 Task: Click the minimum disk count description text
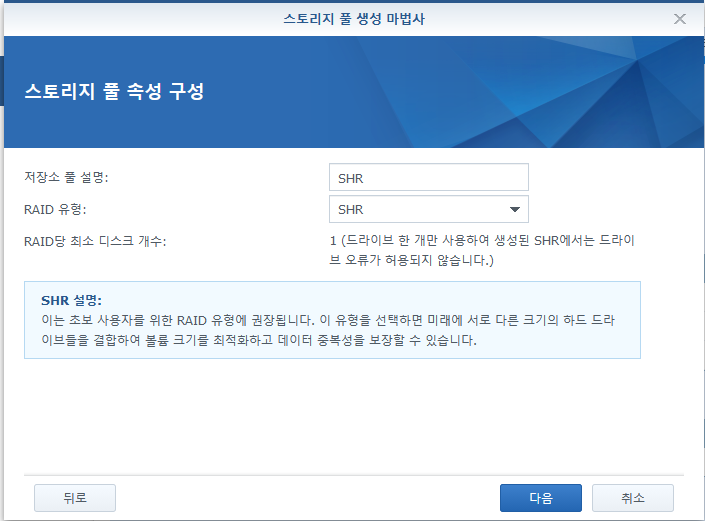click(x=482, y=250)
